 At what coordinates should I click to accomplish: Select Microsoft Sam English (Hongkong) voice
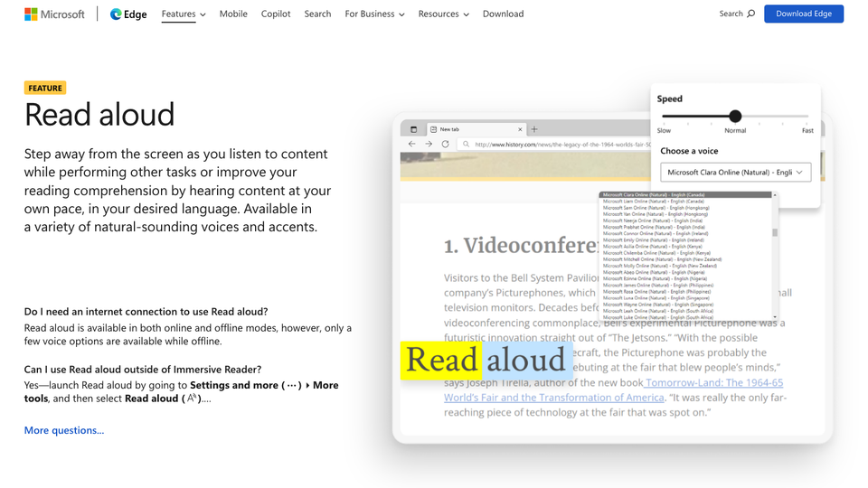pyautogui.click(x=656, y=208)
